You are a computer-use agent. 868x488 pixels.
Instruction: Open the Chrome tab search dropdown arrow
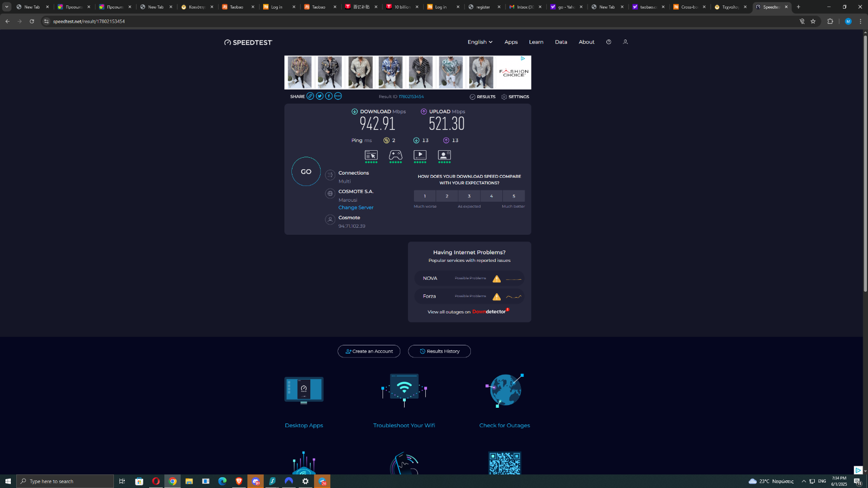click(7, 7)
